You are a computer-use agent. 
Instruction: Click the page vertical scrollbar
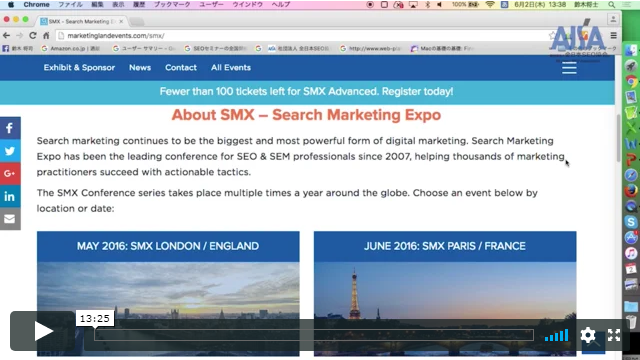(618, 139)
